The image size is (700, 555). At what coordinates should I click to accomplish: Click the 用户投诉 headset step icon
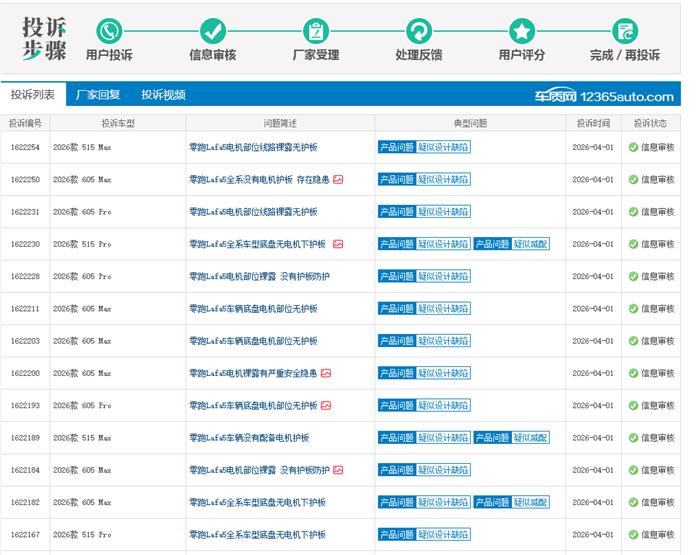coord(109,31)
